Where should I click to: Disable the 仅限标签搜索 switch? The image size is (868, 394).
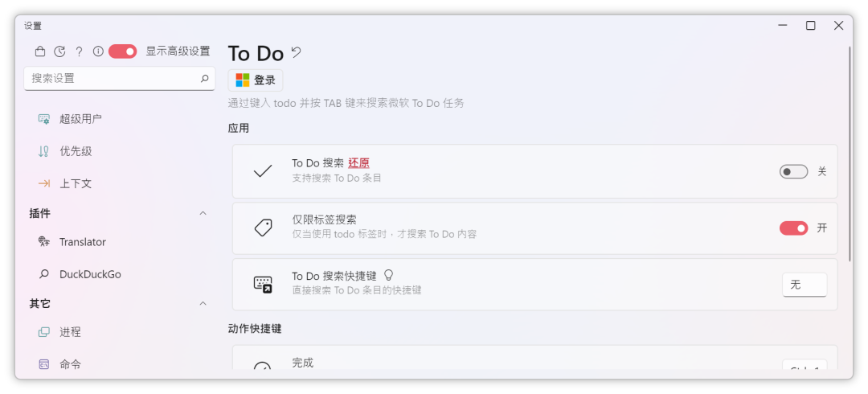(793, 228)
